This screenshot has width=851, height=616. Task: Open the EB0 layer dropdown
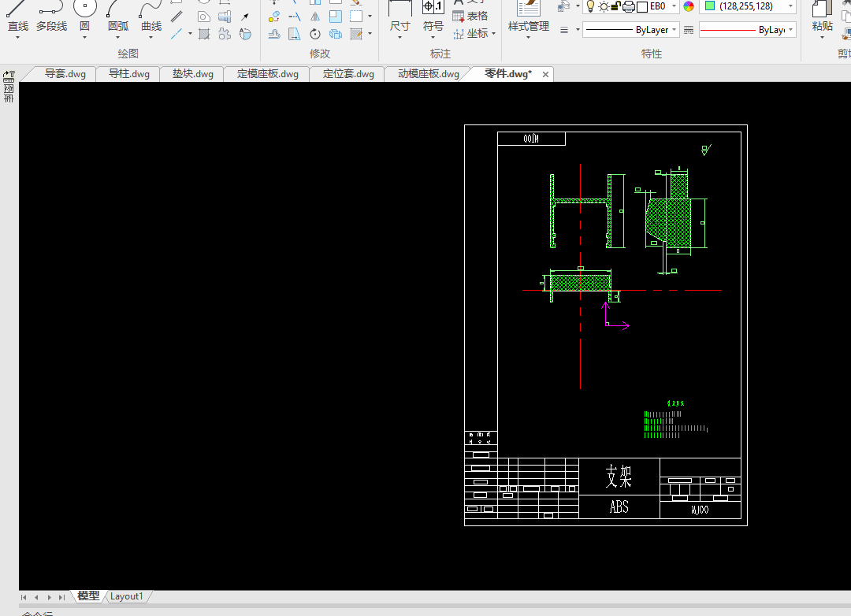[x=674, y=6]
